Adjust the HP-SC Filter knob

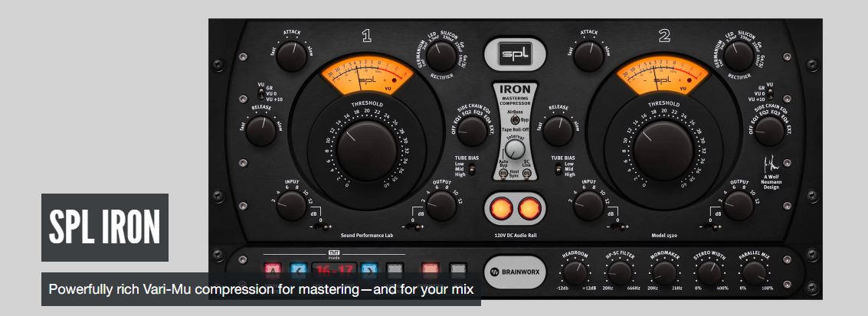pos(620,273)
